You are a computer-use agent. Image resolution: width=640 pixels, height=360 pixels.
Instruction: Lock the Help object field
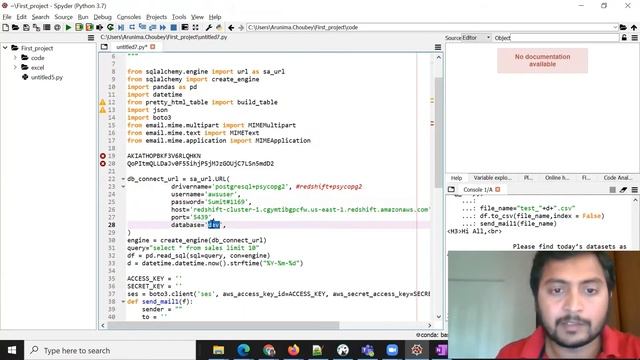624,38
